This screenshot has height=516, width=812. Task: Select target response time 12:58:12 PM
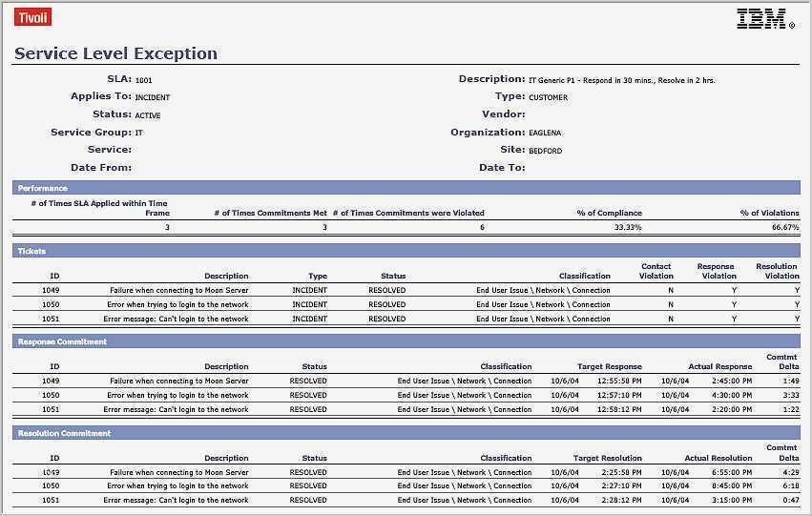(x=619, y=409)
